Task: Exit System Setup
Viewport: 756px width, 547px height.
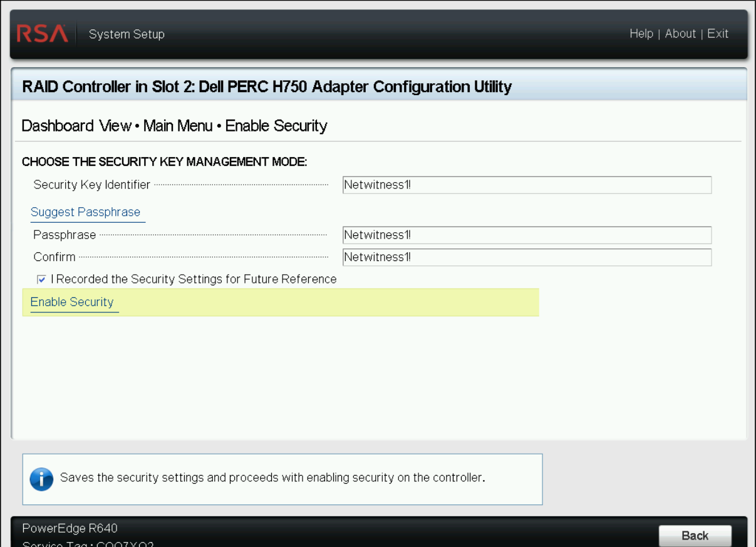Action: click(718, 34)
